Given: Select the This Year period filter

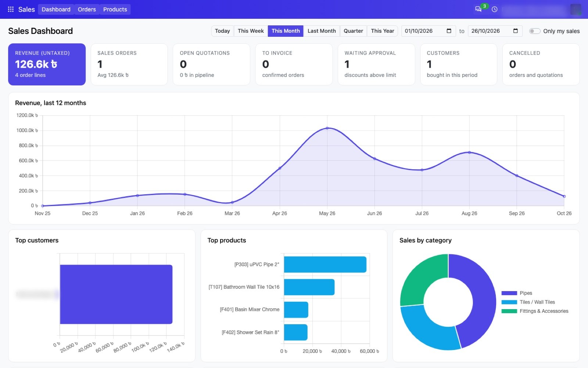Looking at the screenshot, I should (x=382, y=31).
